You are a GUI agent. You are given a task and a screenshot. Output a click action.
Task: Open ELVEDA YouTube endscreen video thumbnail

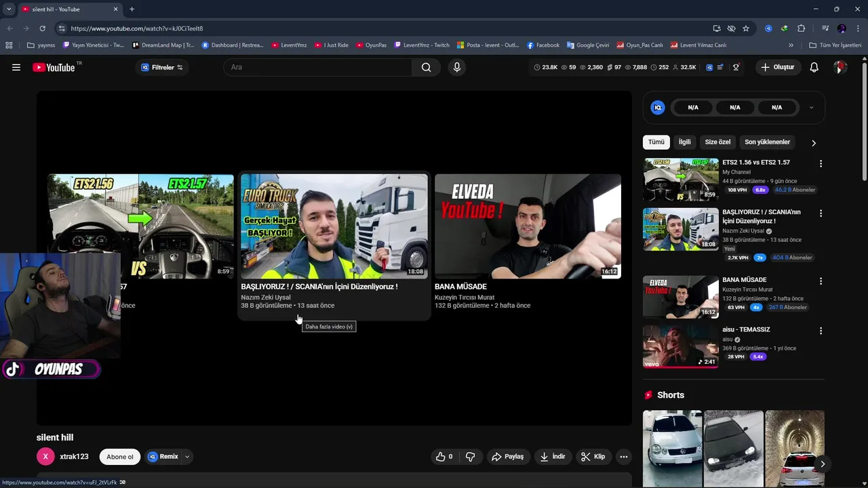[x=528, y=226]
